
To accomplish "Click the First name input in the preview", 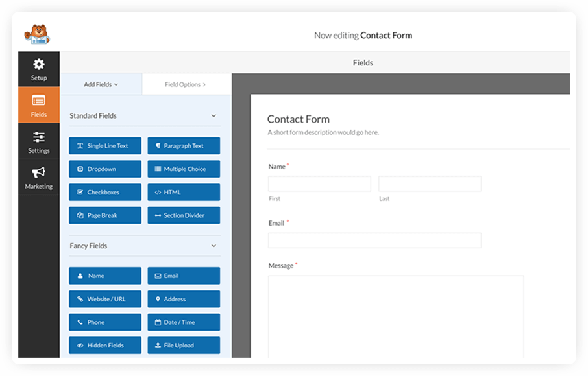I will pos(319,183).
